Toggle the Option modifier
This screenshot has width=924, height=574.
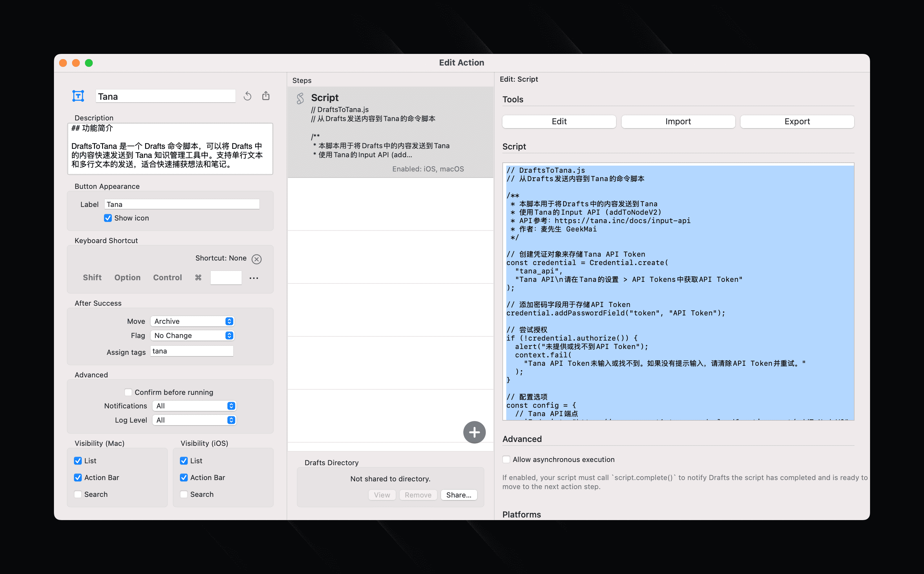(x=127, y=278)
